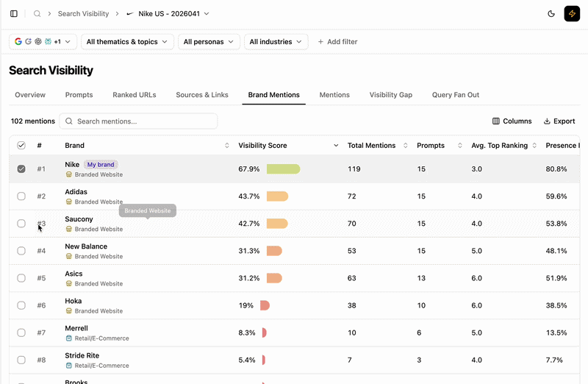Click Branded Website icon under Hoka
588x384 pixels.
tap(68, 310)
